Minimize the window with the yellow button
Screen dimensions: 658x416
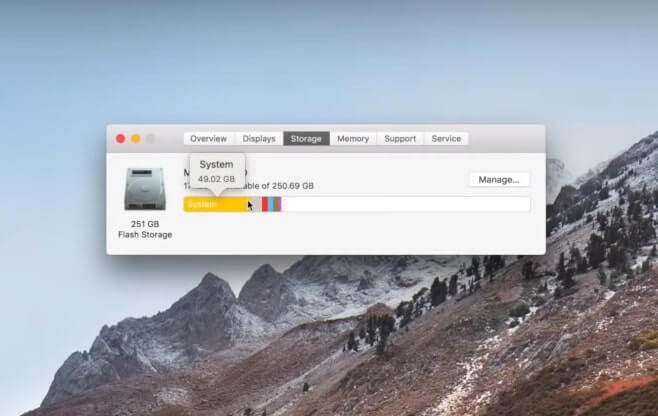136,139
